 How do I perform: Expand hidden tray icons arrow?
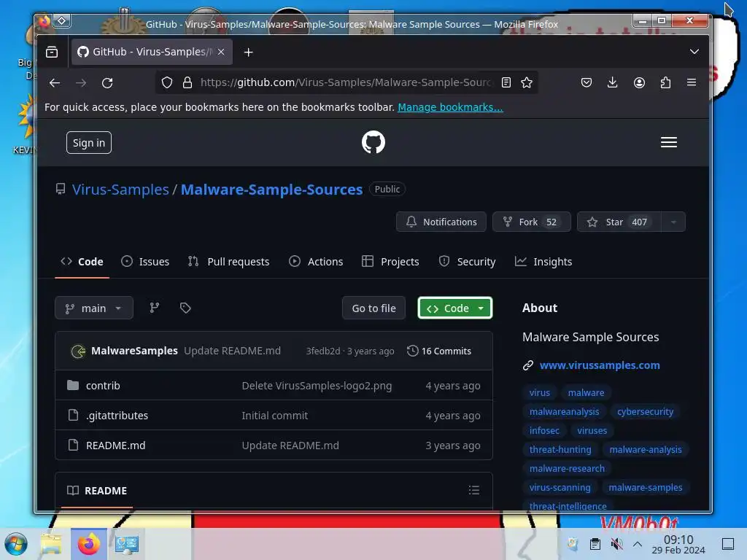tap(638, 544)
